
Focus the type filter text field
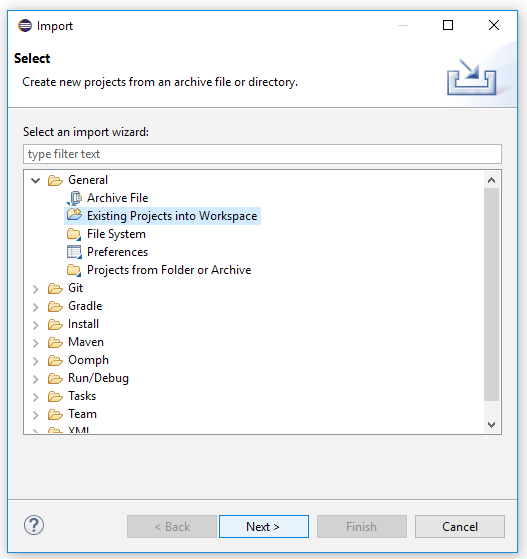pyautogui.click(x=262, y=154)
